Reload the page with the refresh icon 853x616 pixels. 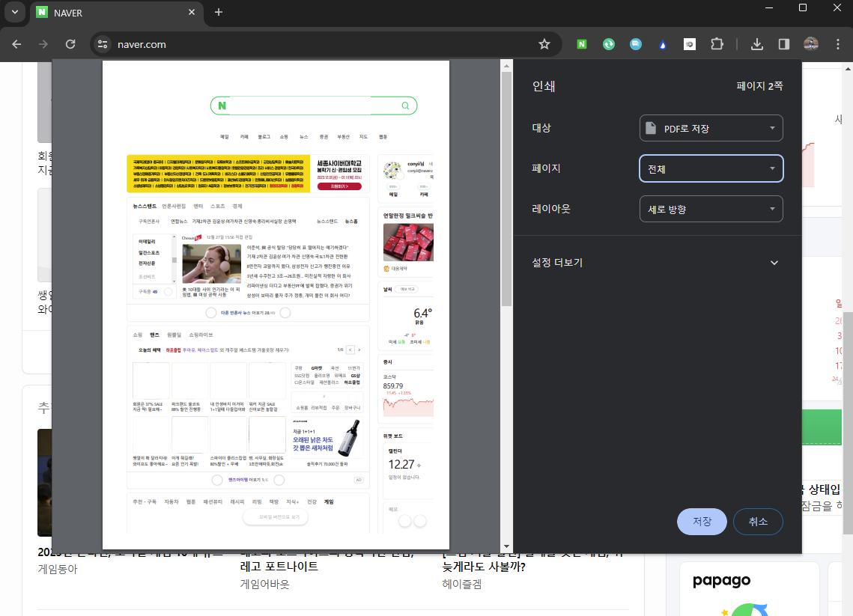pyautogui.click(x=70, y=44)
